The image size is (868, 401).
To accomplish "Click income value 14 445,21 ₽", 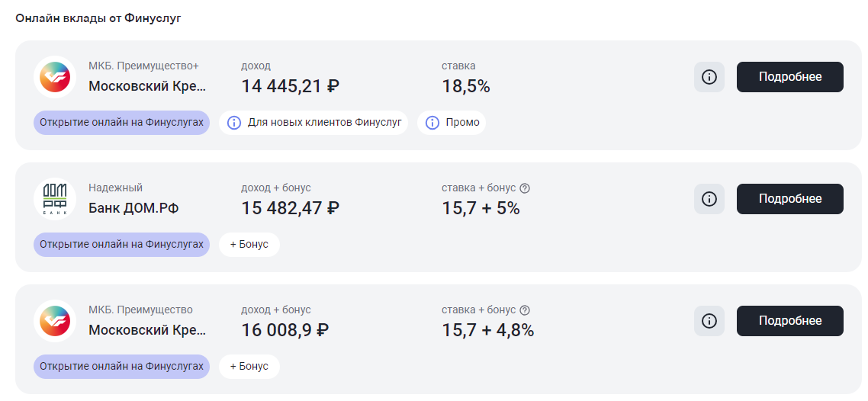I will 290,86.
